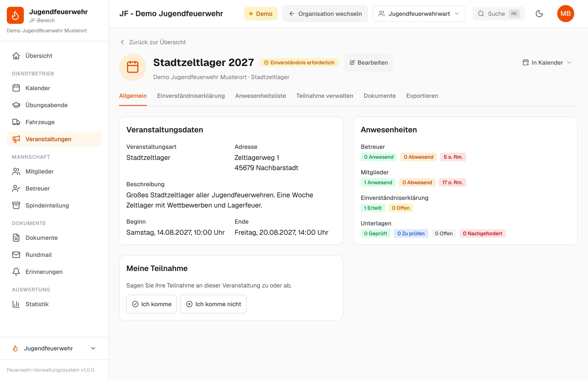Open Übersicht home icon in sidebar
Image resolution: width=588 pixels, height=380 pixels.
click(16, 56)
